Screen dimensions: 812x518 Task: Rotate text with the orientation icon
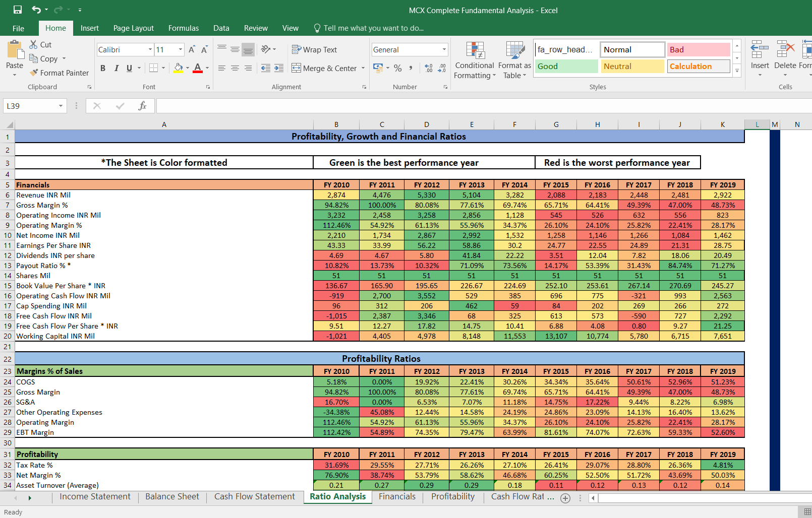[266, 49]
